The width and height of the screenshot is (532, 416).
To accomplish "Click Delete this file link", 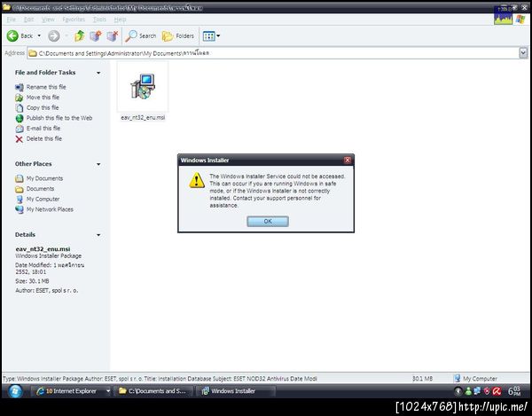I will 44,138.
